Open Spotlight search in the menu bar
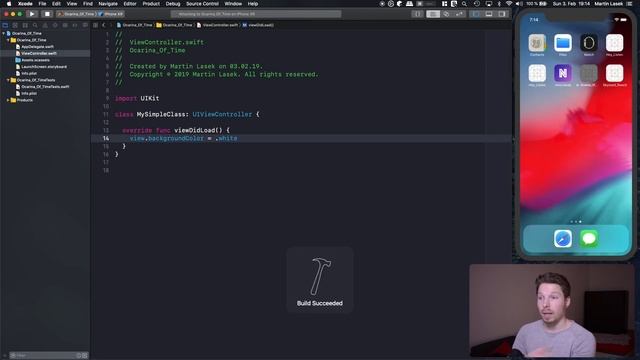 pos(464,4)
